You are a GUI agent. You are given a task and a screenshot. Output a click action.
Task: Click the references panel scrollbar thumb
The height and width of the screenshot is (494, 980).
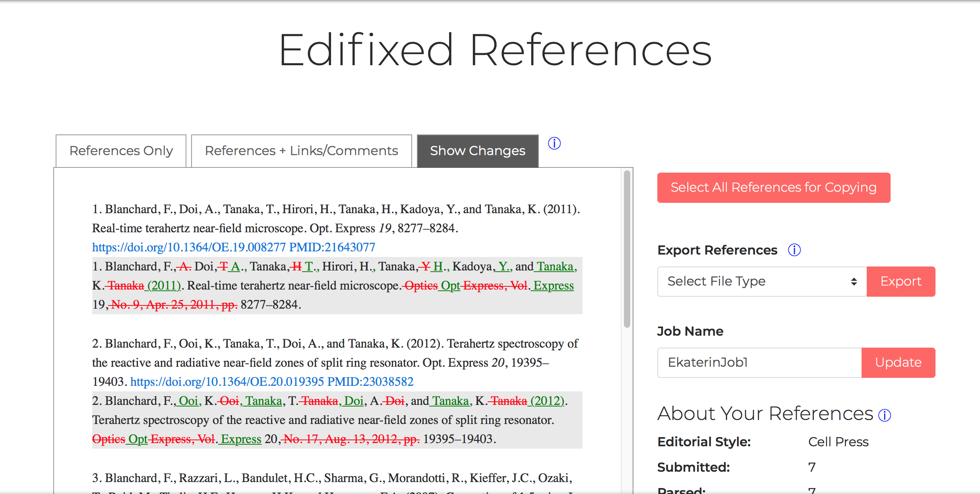pos(627,249)
